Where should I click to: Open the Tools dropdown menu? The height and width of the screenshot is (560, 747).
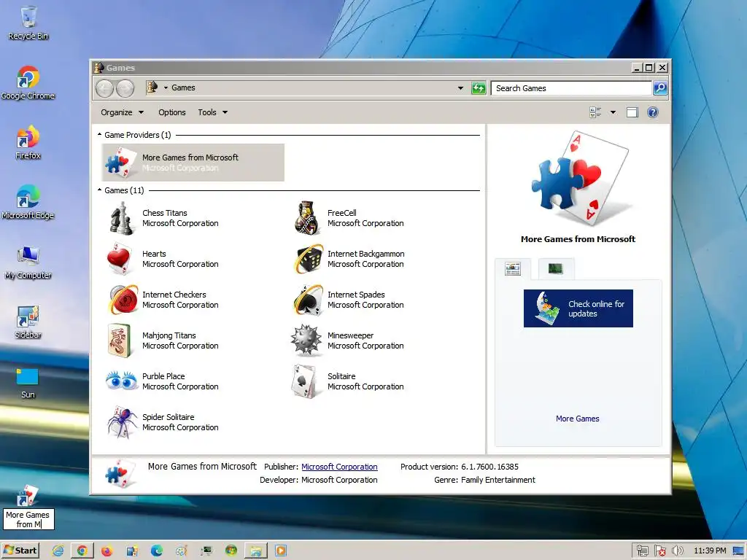pos(212,112)
